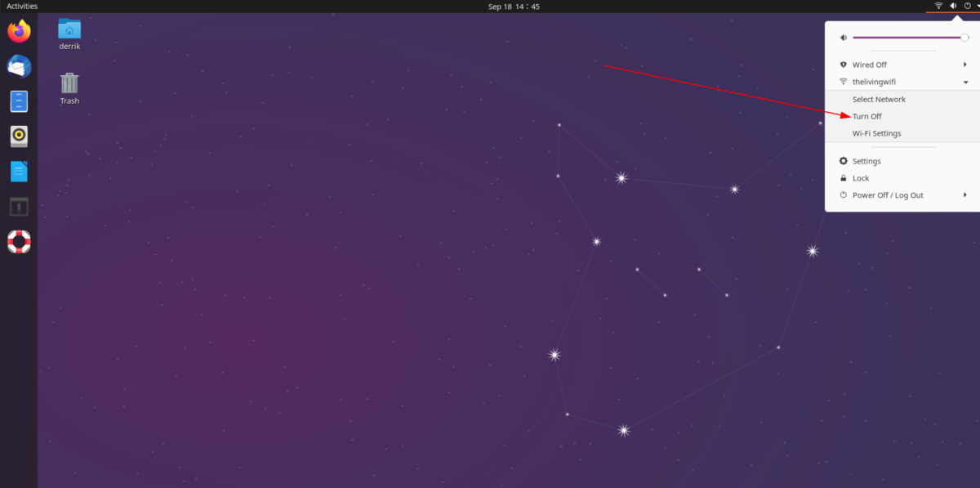Expand the Wired Off submenu arrow
This screenshot has width=980, height=488.
(964, 64)
